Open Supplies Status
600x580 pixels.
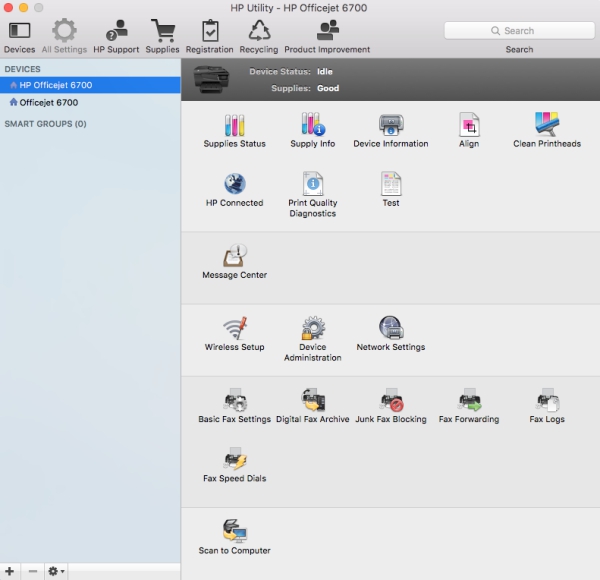pos(234,130)
